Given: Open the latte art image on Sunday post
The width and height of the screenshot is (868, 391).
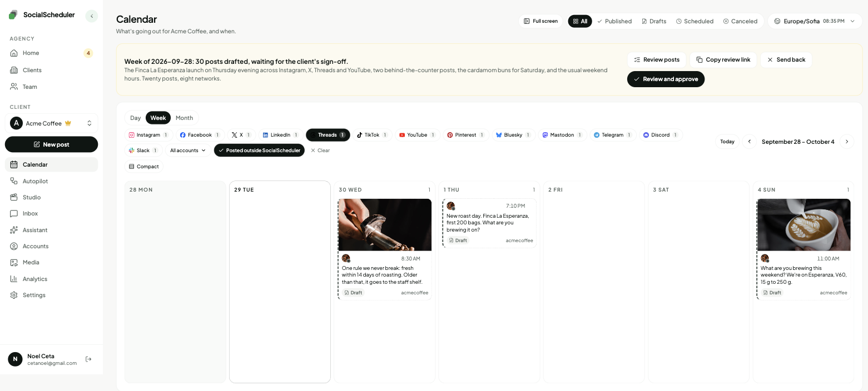Looking at the screenshot, I should 803,225.
